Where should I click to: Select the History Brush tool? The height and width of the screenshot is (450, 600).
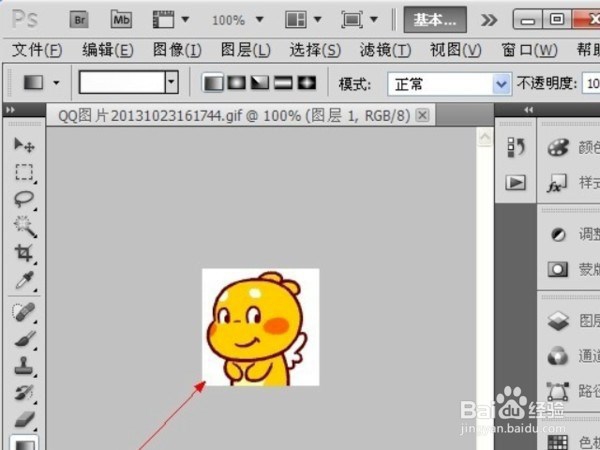[24, 393]
